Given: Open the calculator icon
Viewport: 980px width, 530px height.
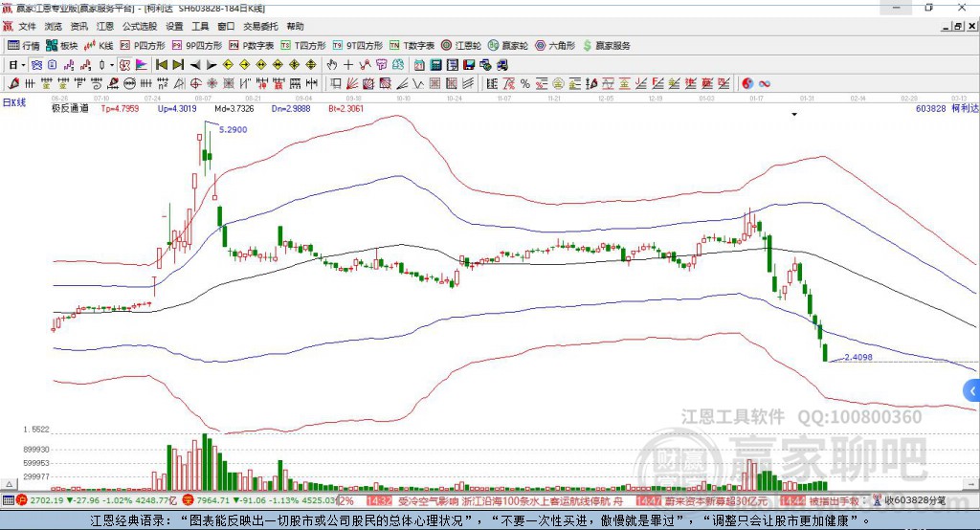Looking at the screenshot, I should (436, 65).
